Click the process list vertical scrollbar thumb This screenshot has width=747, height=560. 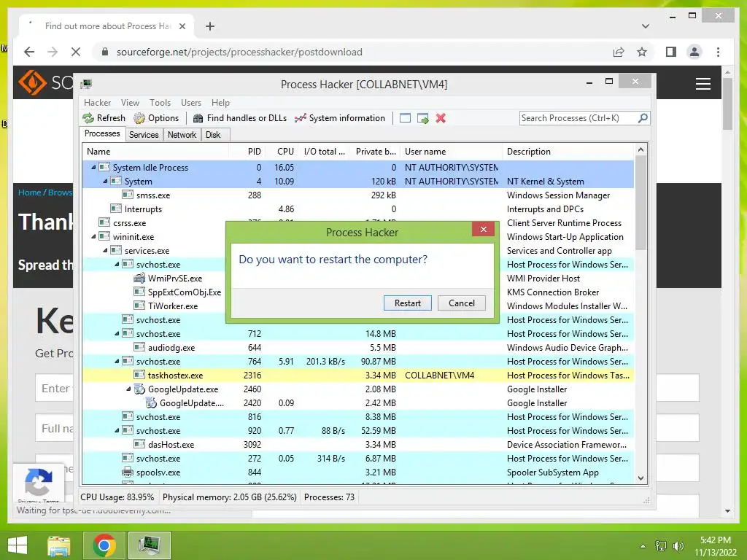point(640,204)
